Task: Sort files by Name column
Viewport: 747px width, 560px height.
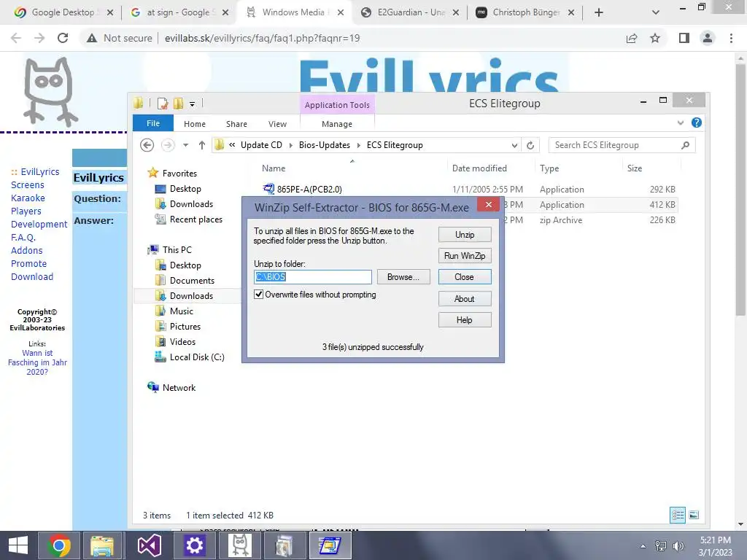Action: [x=274, y=168]
